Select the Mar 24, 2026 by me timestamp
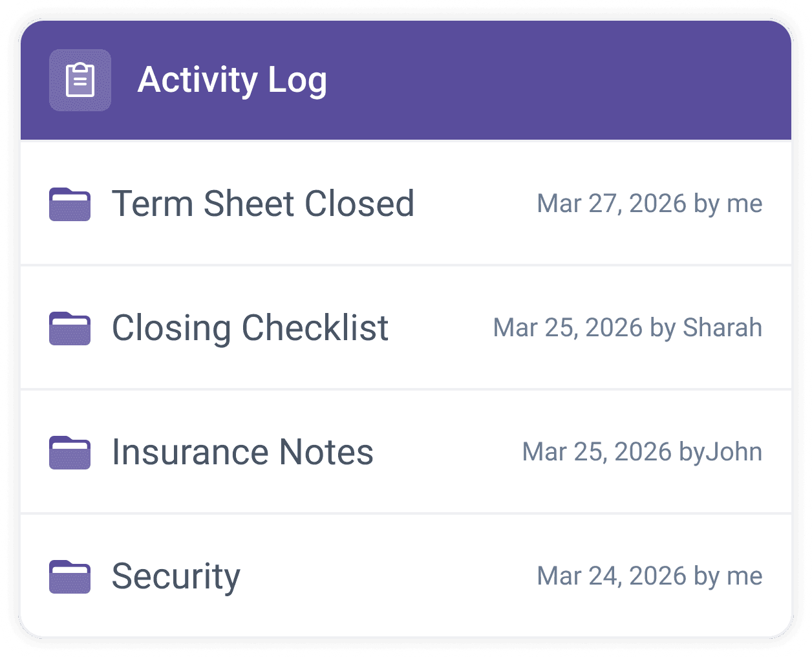812x657 pixels. (650, 576)
